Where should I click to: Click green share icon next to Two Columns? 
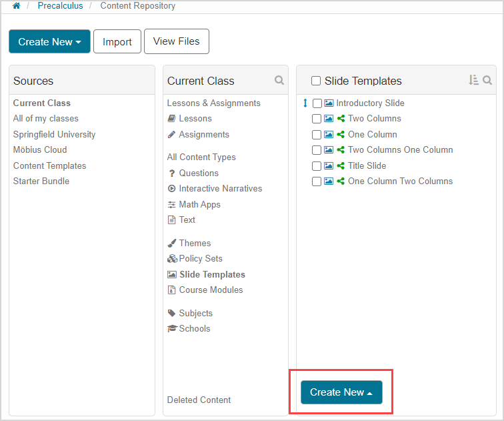click(341, 119)
